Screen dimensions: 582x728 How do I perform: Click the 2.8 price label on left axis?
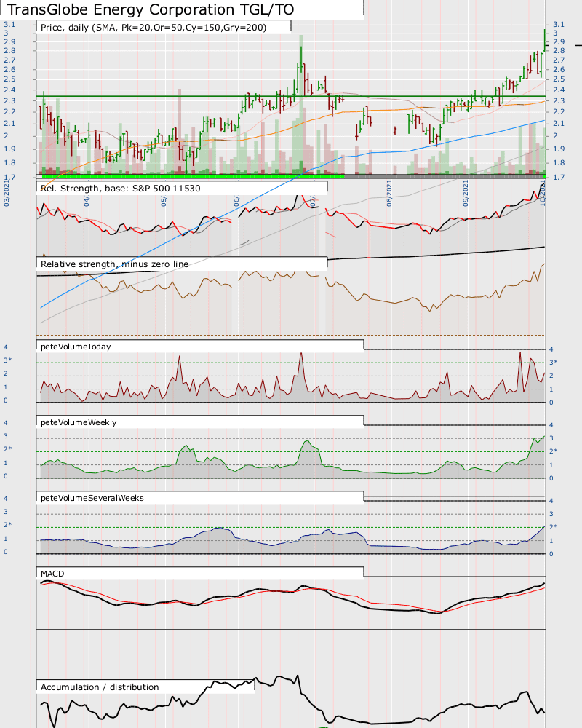click(x=9, y=51)
